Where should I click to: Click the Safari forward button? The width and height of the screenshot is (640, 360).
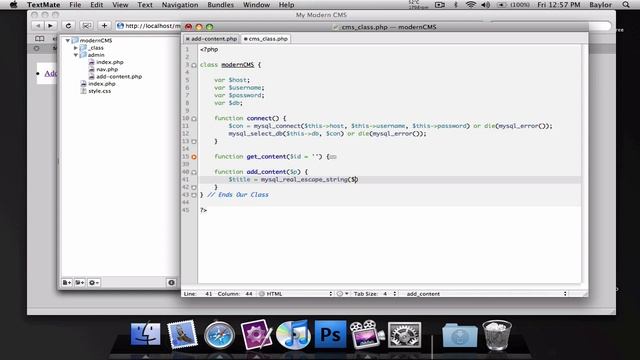pyautogui.click(x=50, y=26)
